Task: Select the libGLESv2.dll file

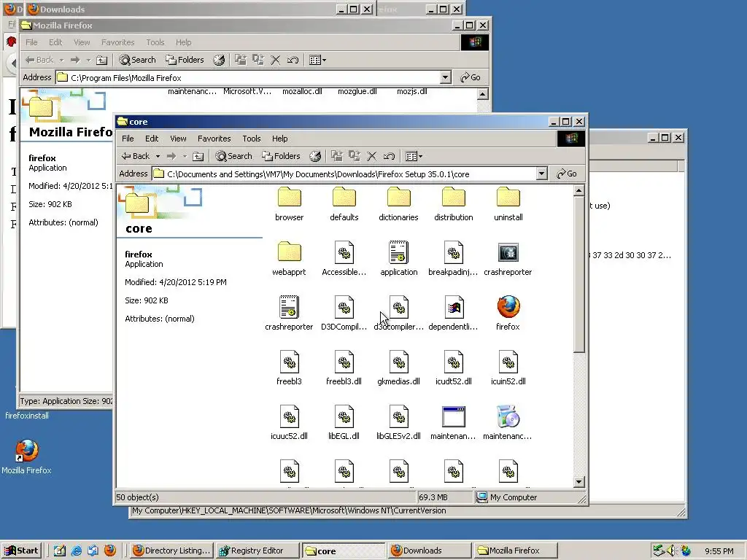Action: pyautogui.click(x=399, y=423)
